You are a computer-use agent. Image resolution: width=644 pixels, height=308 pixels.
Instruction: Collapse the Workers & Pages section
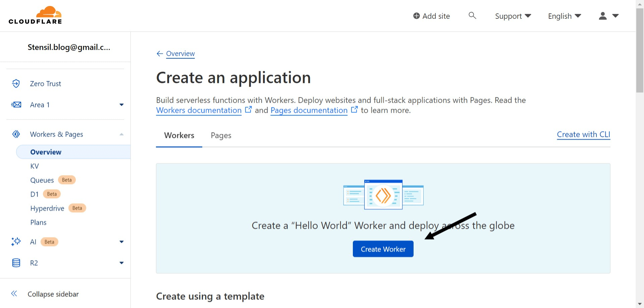point(121,134)
